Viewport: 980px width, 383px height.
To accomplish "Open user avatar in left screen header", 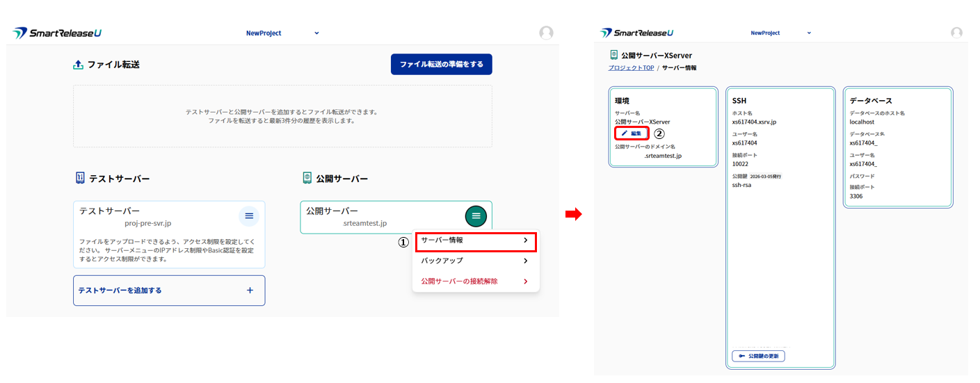I will point(546,33).
